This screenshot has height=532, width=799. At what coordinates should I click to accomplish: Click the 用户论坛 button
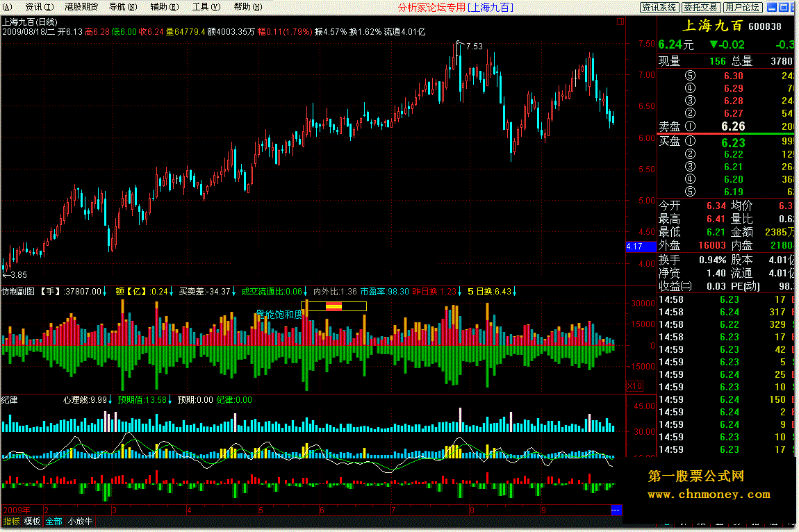(x=743, y=7)
